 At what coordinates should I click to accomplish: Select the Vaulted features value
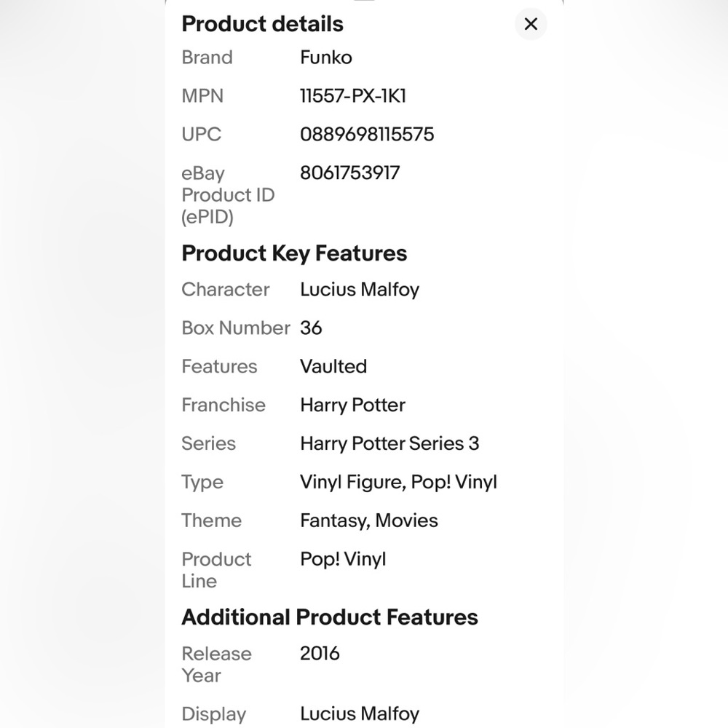[x=333, y=367]
